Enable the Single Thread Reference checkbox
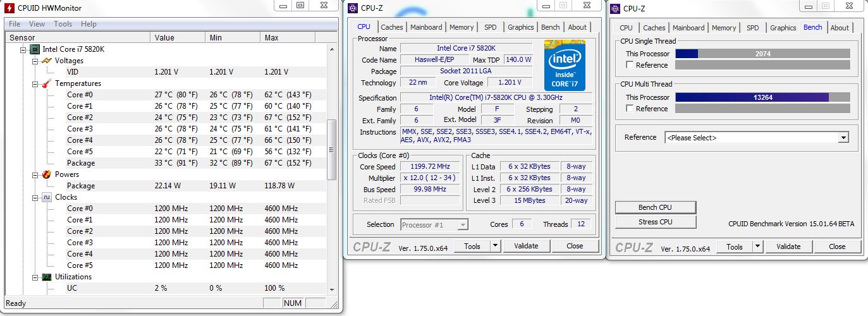868x316 pixels. (630, 65)
